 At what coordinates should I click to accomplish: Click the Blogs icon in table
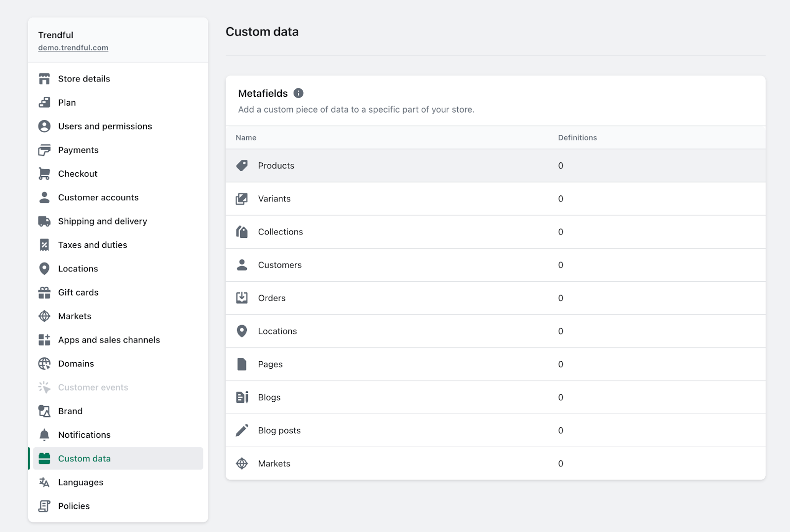pyautogui.click(x=242, y=397)
